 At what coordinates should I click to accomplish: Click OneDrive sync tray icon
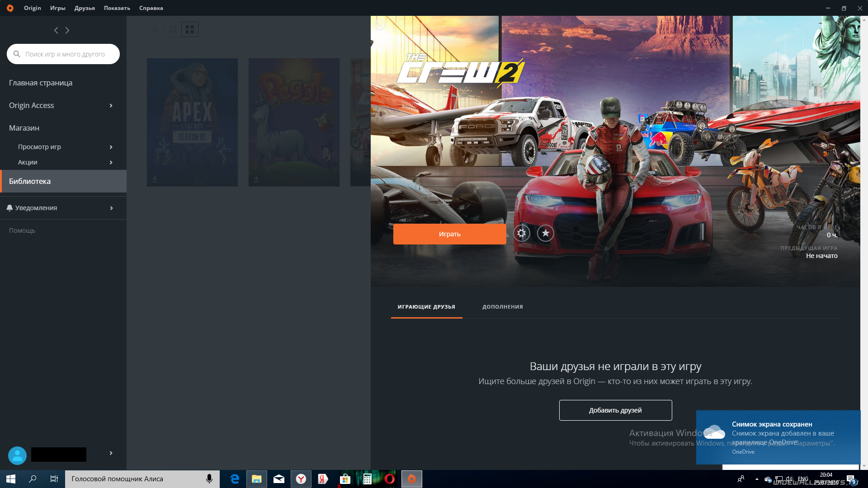768,479
